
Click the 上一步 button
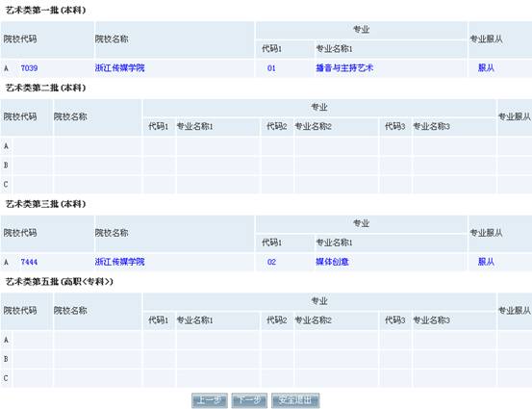[x=210, y=400]
